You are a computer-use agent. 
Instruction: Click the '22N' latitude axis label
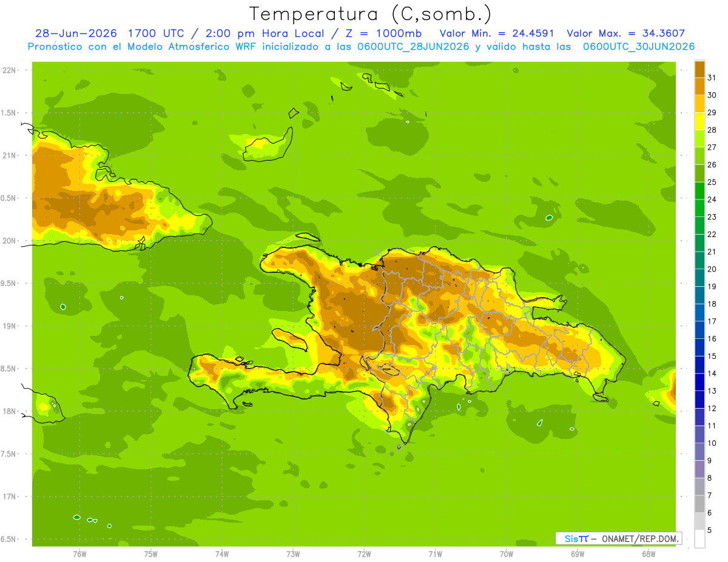click(10, 70)
